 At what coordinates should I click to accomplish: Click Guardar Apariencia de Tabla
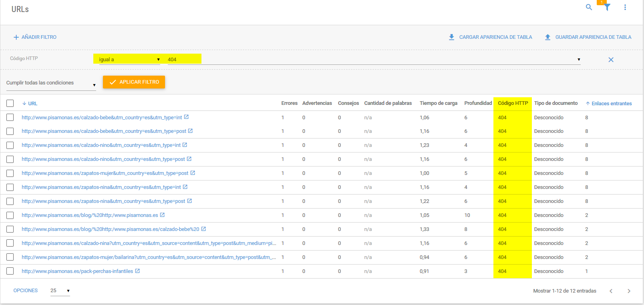click(588, 37)
